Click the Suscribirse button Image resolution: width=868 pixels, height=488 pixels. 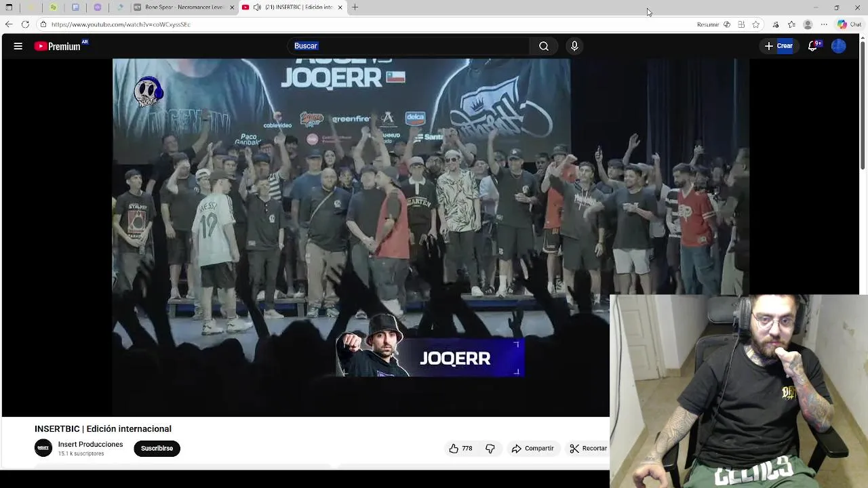coord(157,448)
